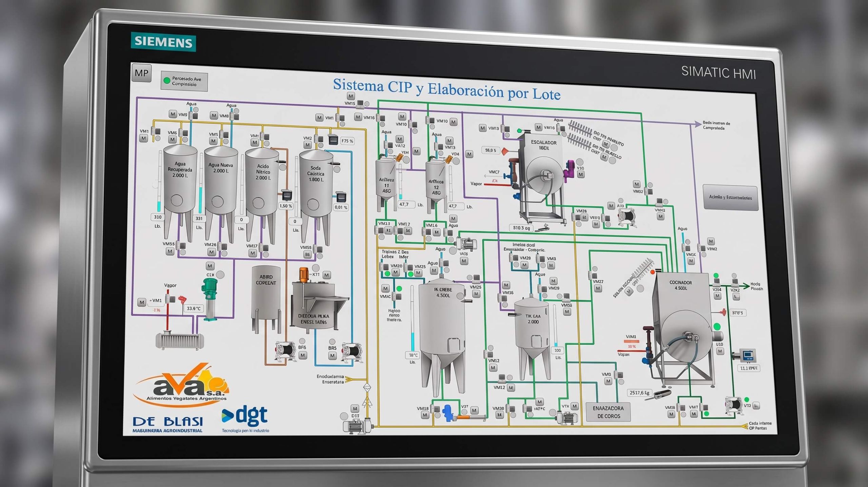The image size is (868, 487).
Task: Click the centrifugal pump above V48
Action: tap(466, 244)
